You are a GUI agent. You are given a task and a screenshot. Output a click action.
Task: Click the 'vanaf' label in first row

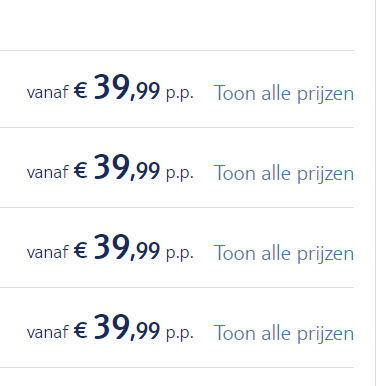[x=48, y=92]
